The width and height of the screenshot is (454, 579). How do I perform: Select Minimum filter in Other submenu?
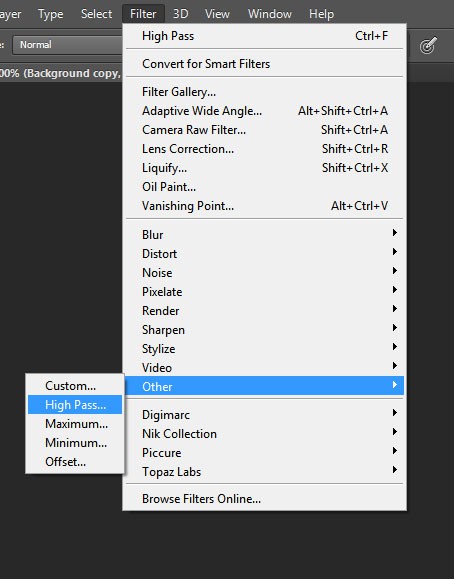[x=75, y=443]
